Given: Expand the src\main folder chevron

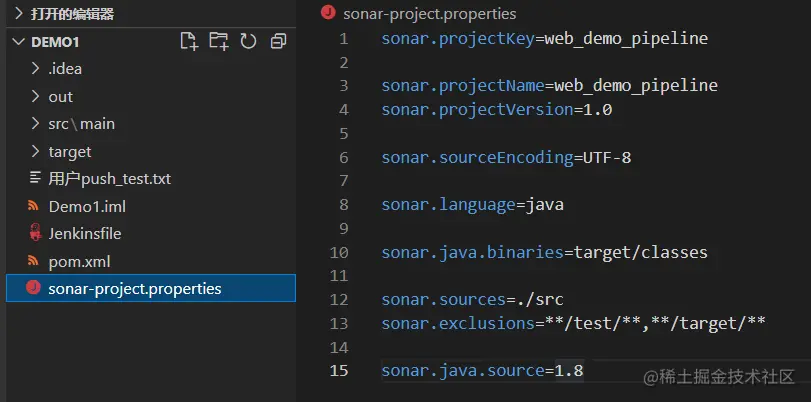Looking at the screenshot, I should click(35, 124).
